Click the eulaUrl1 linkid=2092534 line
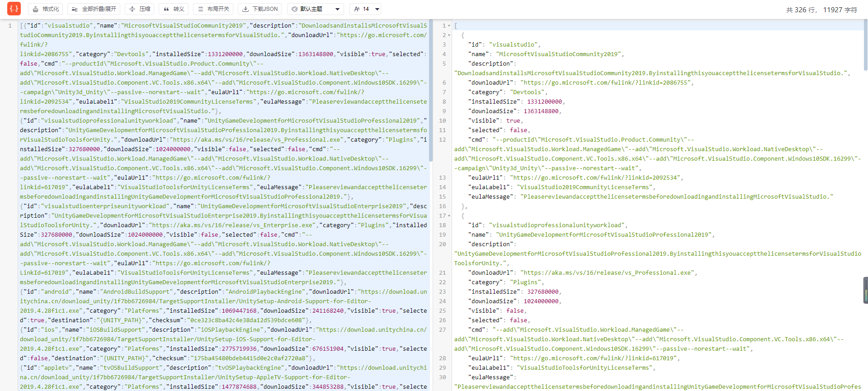 pos(576,177)
